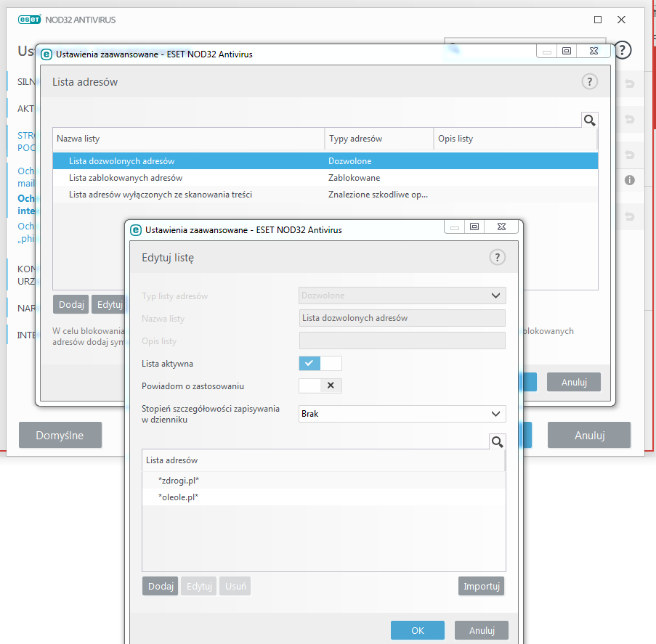Click the Nazwa listy text field
The width and height of the screenshot is (656, 644).
(402, 318)
